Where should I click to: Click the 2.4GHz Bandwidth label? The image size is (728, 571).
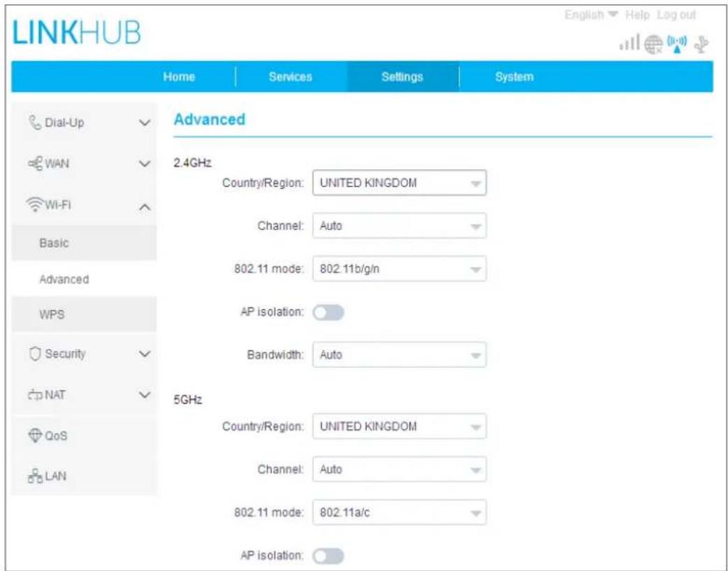click(x=275, y=355)
